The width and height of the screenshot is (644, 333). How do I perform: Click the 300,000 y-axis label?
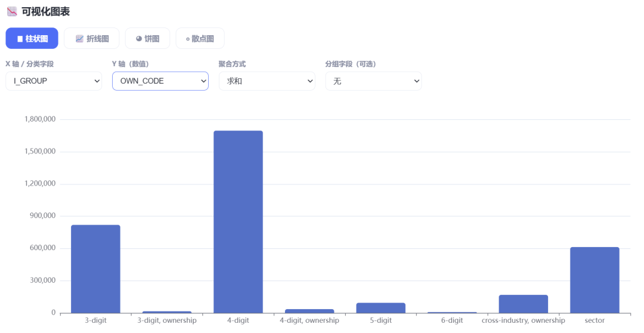(43, 280)
